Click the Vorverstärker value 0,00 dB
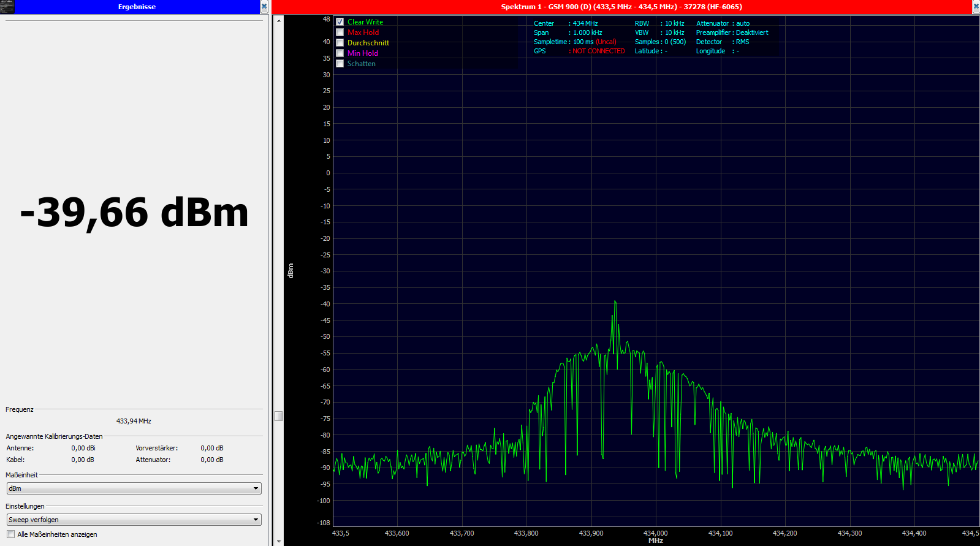The image size is (980, 546). click(212, 448)
